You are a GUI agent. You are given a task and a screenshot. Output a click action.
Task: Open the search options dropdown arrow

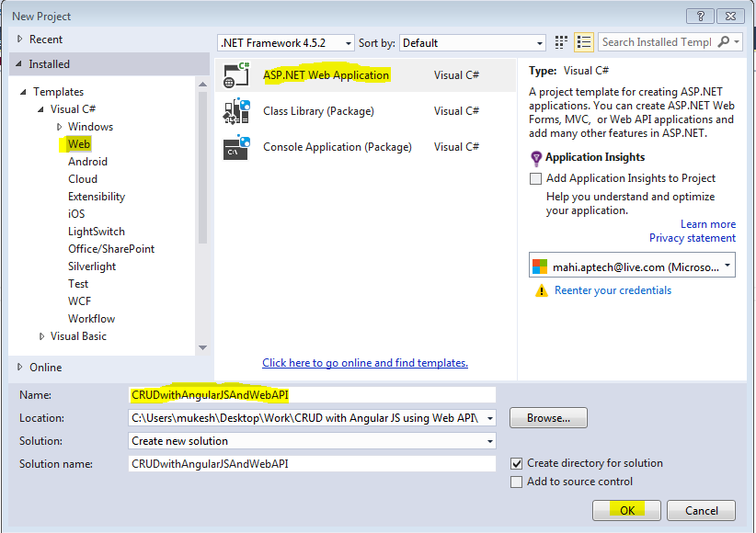coord(737,42)
